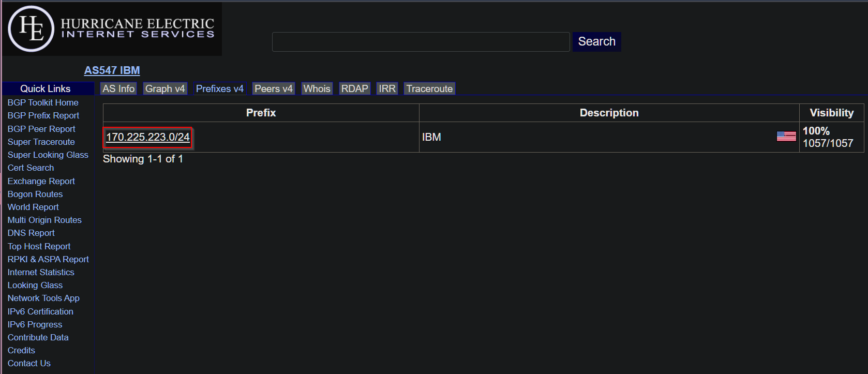This screenshot has height=374, width=868.
Task: Open Network Tools App link
Action: coord(43,298)
